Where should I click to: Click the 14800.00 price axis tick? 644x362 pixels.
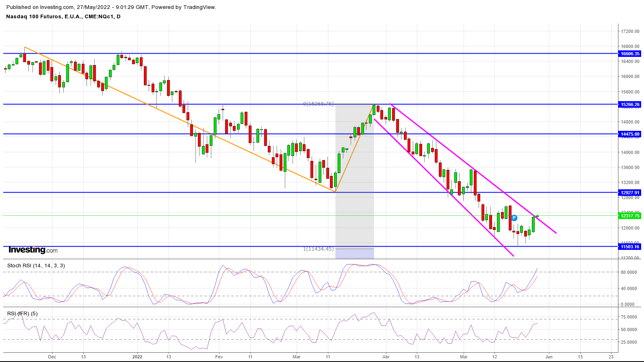(630, 122)
